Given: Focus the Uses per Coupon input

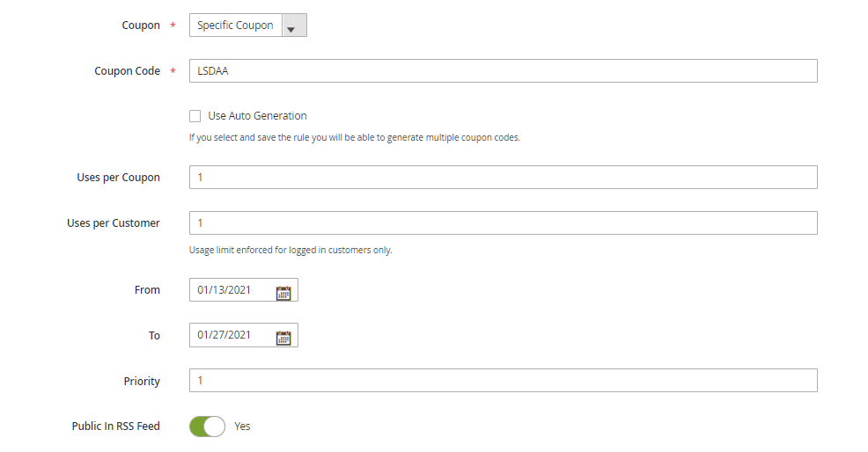Looking at the screenshot, I should [x=503, y=178].
